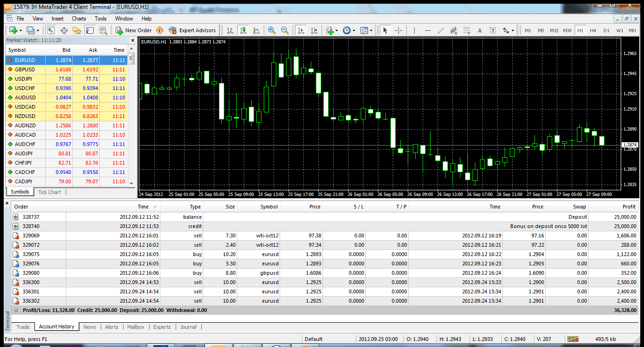
Task: Expand the Arrows tool dropdown arrow
Action: click(513, 30)
